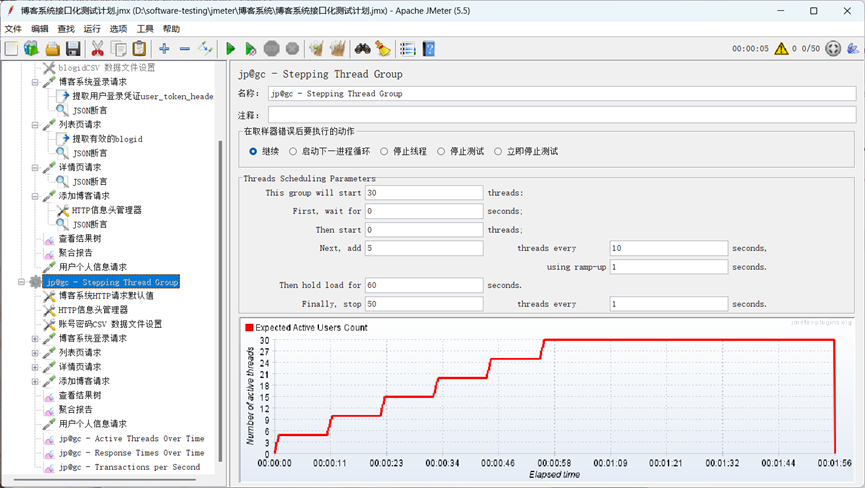Select the 停止线程 radio button

384,151
